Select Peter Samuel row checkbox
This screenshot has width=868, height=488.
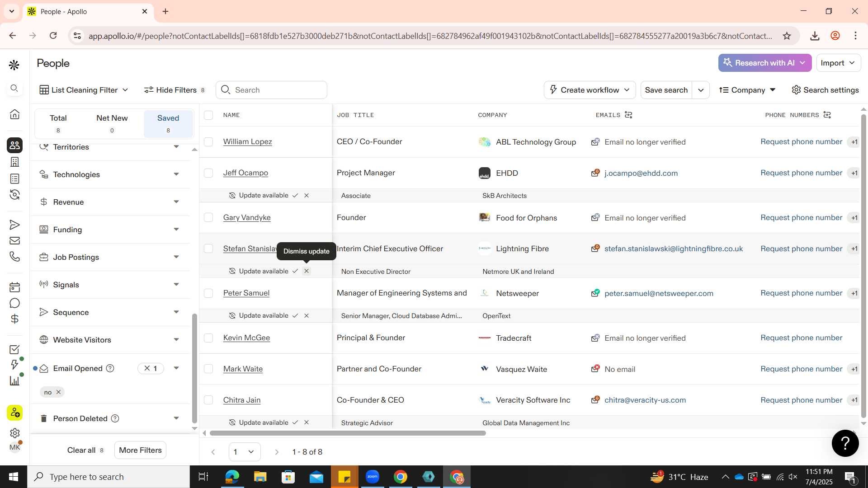click(208, 293)
